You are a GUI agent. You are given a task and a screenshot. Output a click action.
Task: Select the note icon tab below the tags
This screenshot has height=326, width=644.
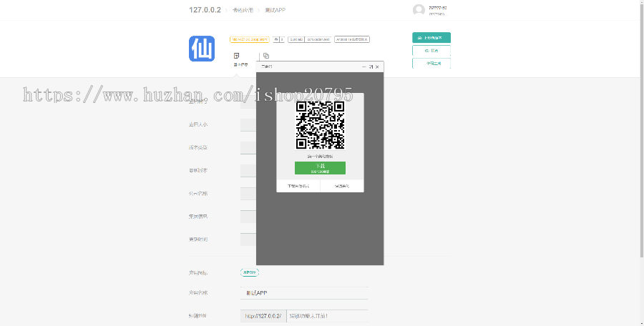[237, 56]
